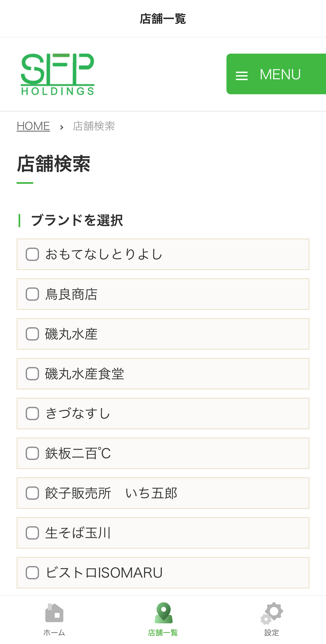
Task: Check the きづなすし brand option
Action: pos(32,413)
